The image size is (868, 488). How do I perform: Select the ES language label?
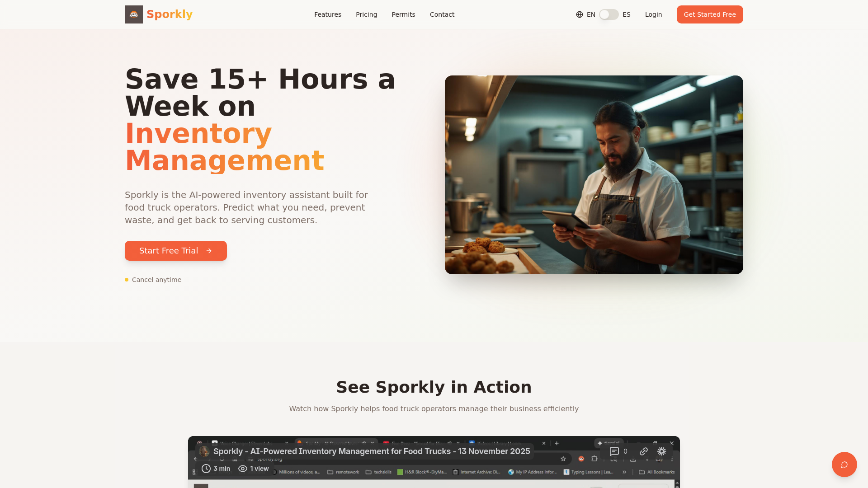coord(627,14)
